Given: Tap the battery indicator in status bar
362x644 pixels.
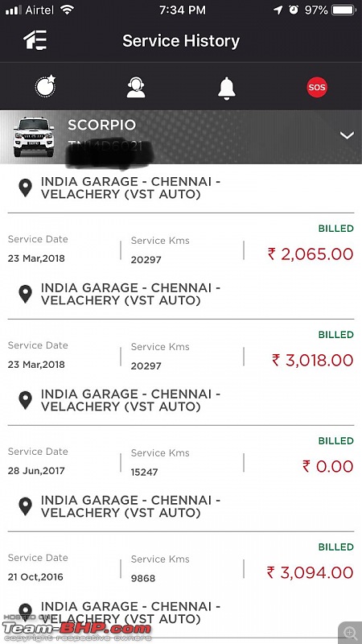Looking at the screenshot, I should tap(344, 10).
